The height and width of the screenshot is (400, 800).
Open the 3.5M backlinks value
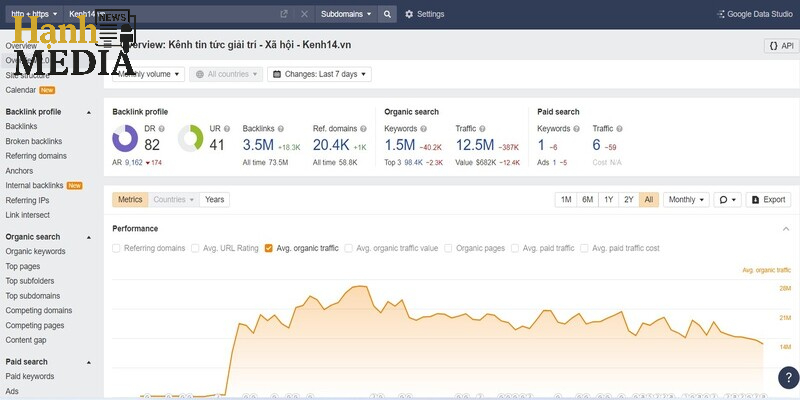[258, 145]
